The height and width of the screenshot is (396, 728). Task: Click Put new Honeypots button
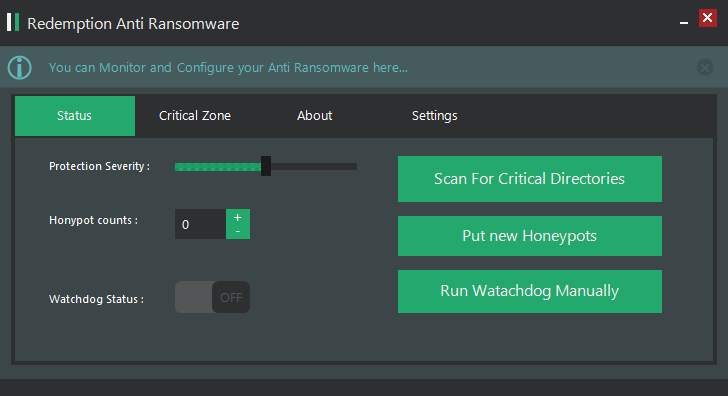(x=530, y=236)
